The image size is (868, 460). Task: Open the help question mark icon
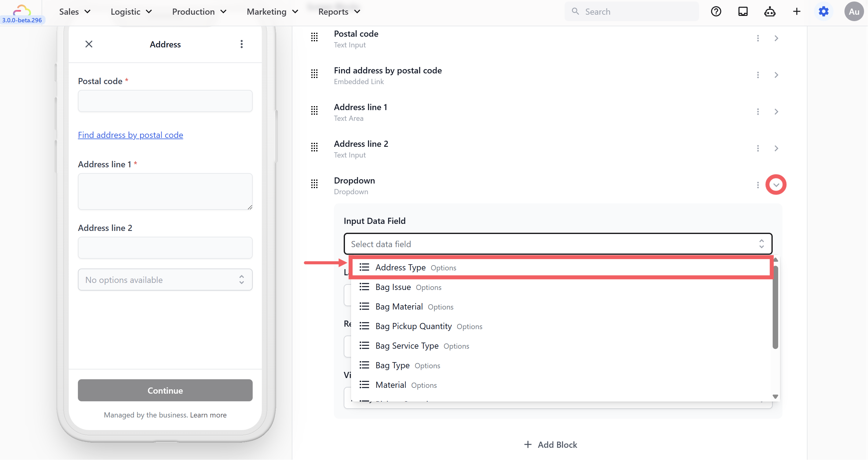(716, 11)
